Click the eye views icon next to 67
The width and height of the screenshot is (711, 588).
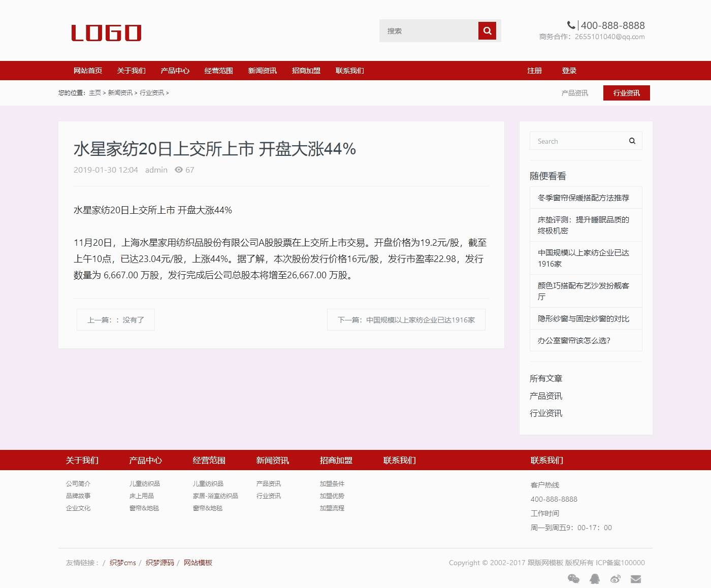pyautogui.click(x=179, y=170)
